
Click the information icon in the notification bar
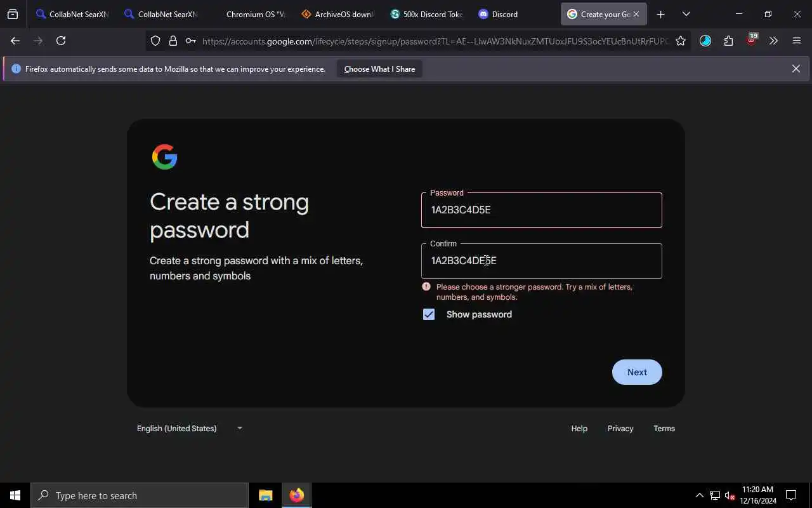point(16,69)
